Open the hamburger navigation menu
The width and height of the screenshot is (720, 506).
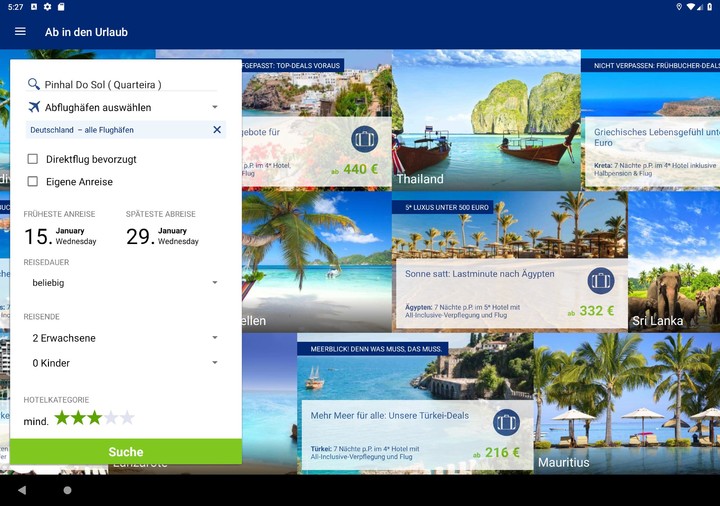pos(20,32)
